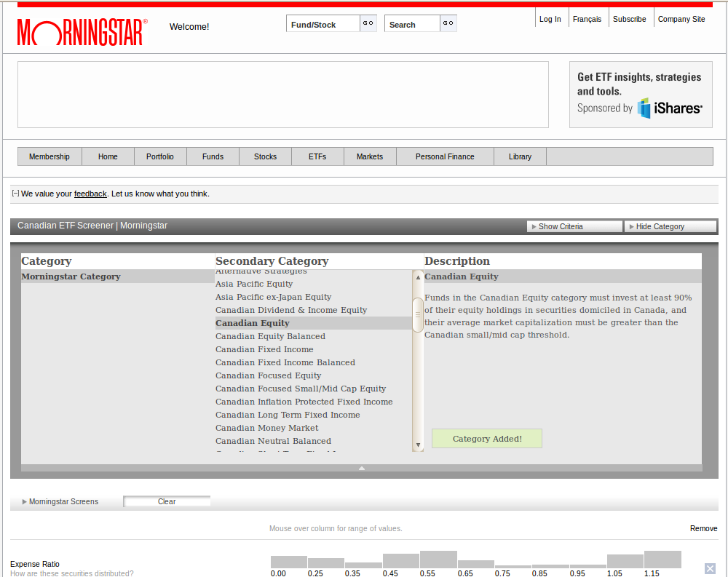
Task: Open the Personal Finance nav tab
Action: tap(445, 156)
